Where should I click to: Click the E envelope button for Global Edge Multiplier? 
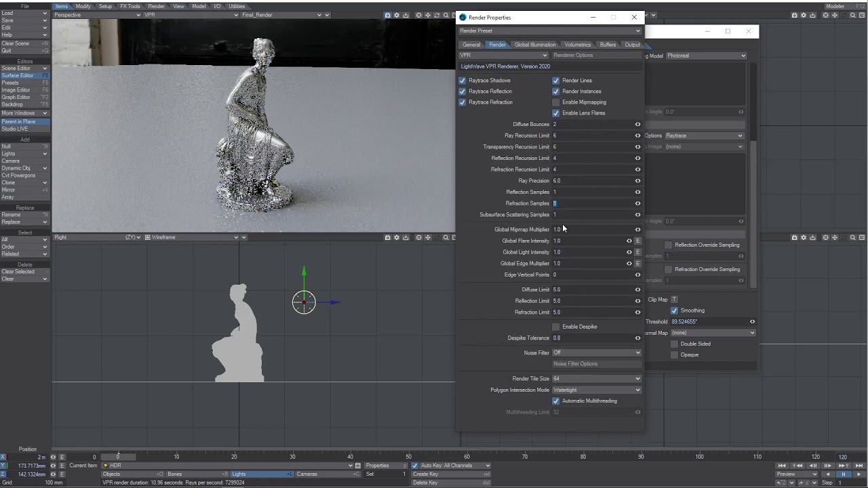(637, 263)
